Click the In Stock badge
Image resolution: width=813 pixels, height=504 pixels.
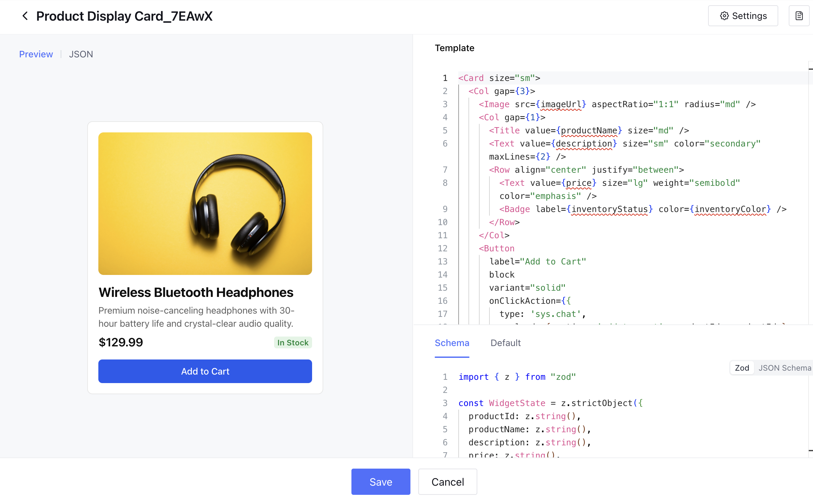coord(292,342)
